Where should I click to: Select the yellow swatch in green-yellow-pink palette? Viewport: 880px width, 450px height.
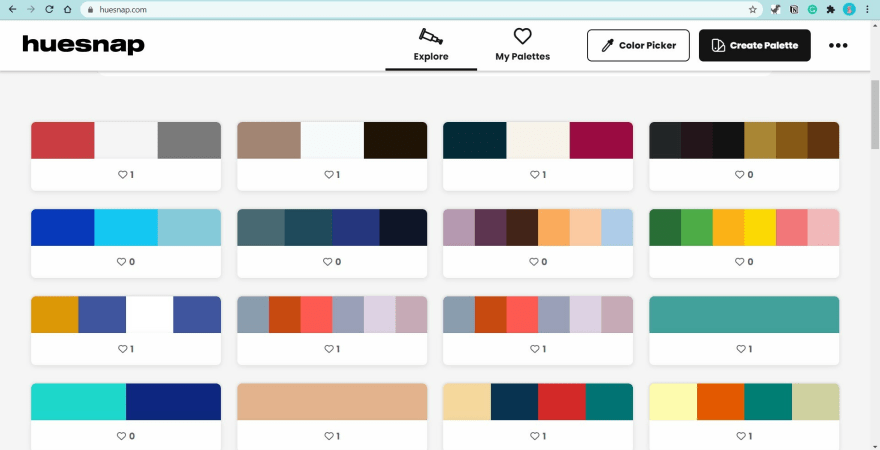click(x=760, y=227)
